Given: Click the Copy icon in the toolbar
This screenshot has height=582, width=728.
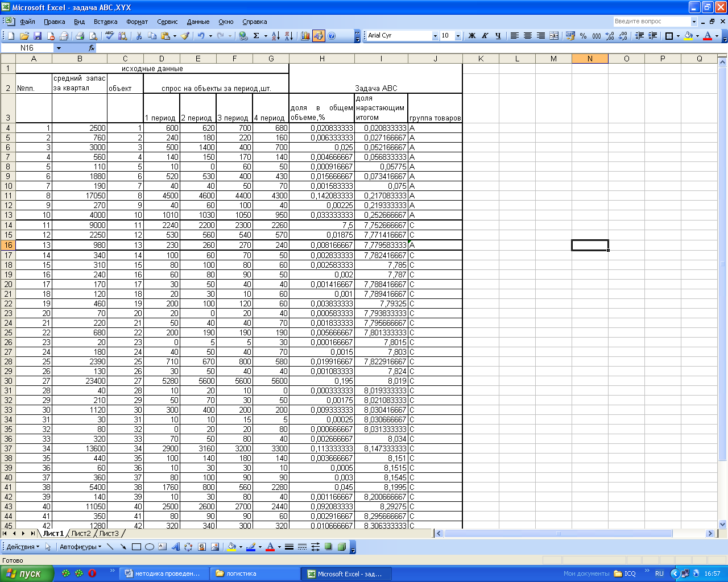Looking at the screenshot, I should point(152,36).
